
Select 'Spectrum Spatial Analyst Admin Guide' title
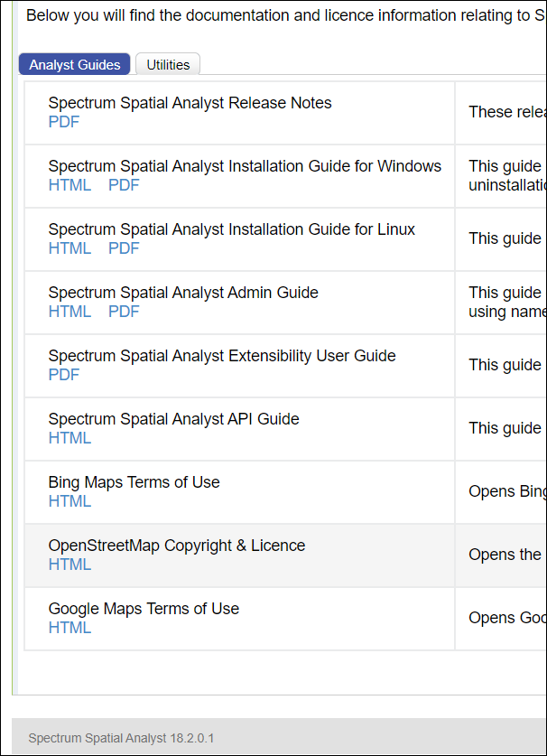[183, 293]
